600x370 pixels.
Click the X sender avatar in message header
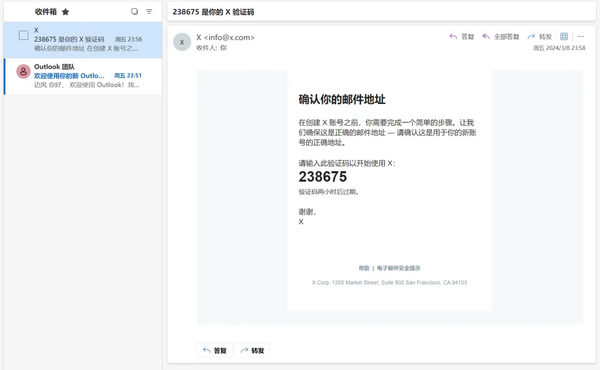[x=182, y=42]
